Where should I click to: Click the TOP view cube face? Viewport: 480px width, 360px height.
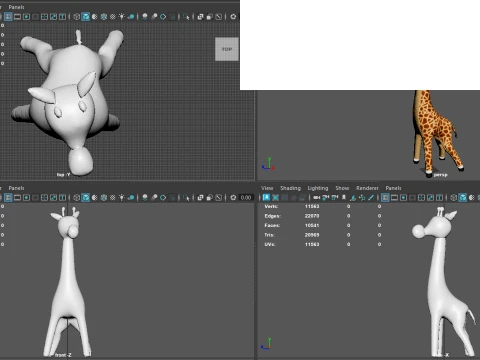[x=227, y=49]
